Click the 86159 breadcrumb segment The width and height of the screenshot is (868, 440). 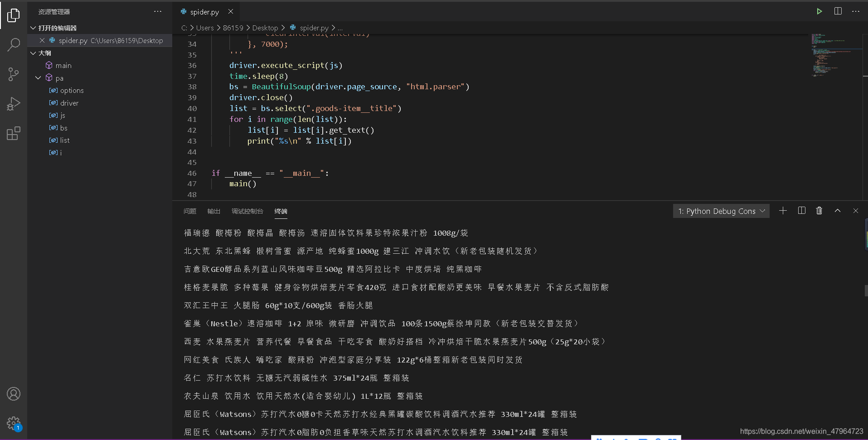pyautogui.click(x=233, y=28)
